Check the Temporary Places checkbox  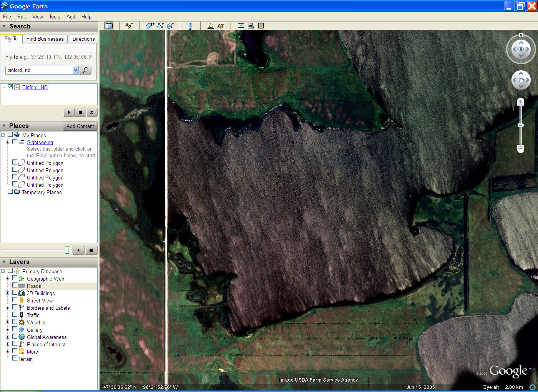10,192
